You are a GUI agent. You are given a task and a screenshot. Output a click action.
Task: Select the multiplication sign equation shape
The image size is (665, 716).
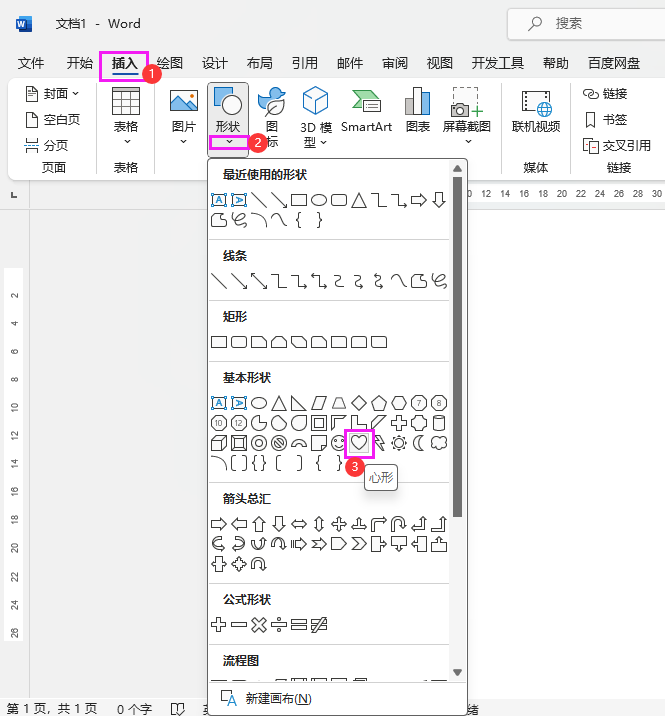259,624
